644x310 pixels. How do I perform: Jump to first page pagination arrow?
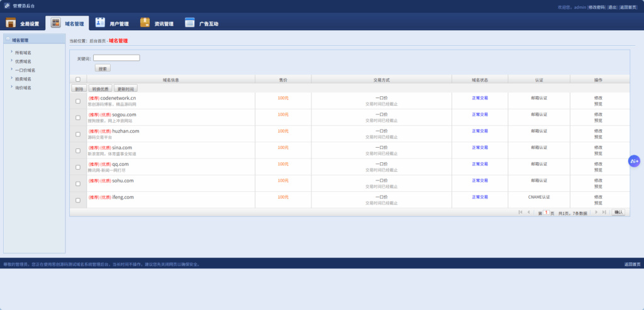520,213
